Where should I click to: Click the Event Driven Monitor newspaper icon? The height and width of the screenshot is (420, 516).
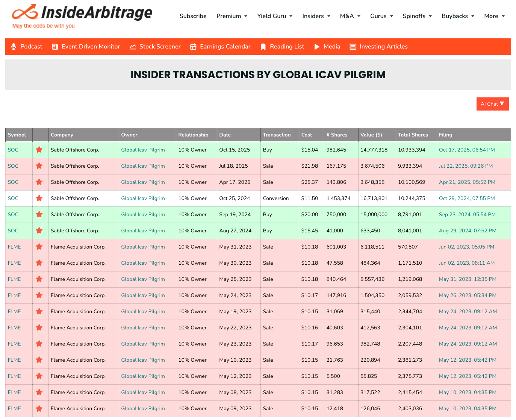[55, 47]
